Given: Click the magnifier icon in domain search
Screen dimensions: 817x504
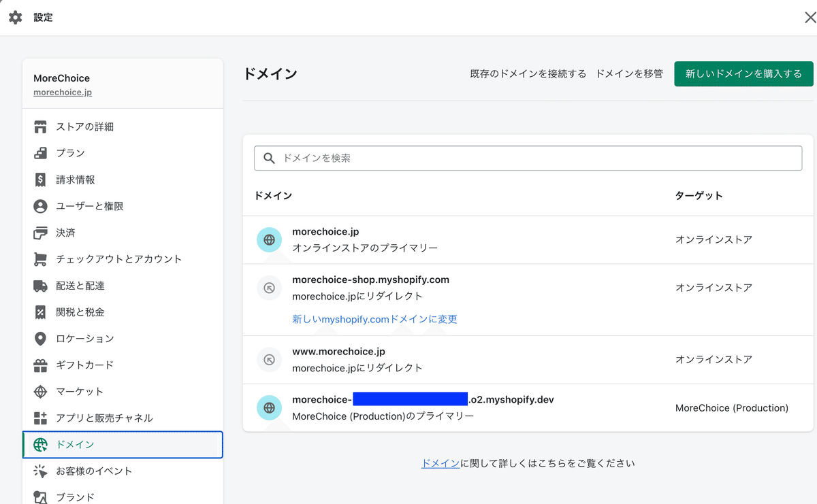Looking at the screenshot, I should point(269,158).
